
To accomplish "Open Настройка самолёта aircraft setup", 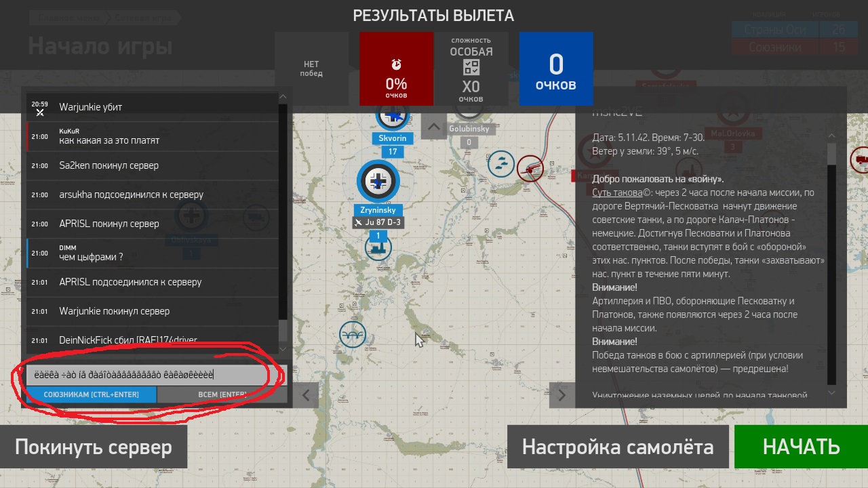I will tap(618, 447).
